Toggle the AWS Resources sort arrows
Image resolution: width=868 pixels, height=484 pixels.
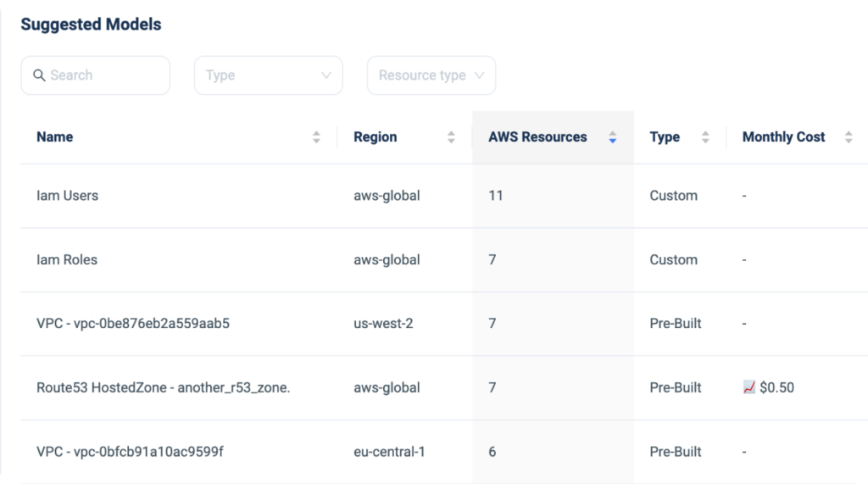pos(612,137)
